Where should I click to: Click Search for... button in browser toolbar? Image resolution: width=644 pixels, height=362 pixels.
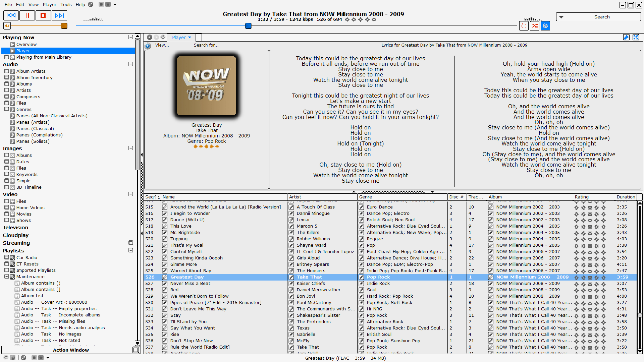(206, 45)
